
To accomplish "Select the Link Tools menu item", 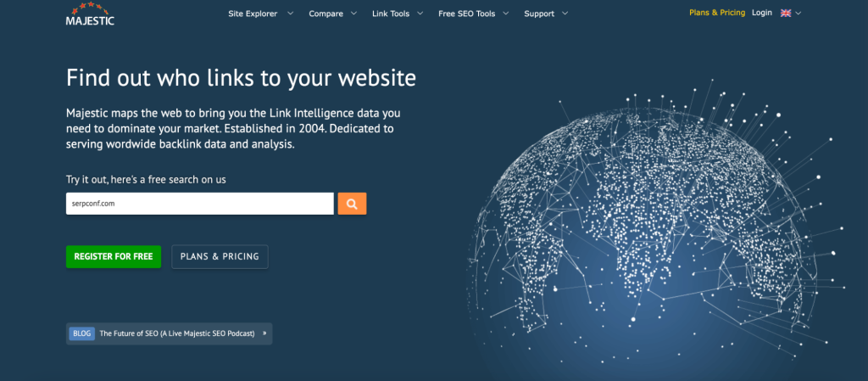I will [392, 14].
